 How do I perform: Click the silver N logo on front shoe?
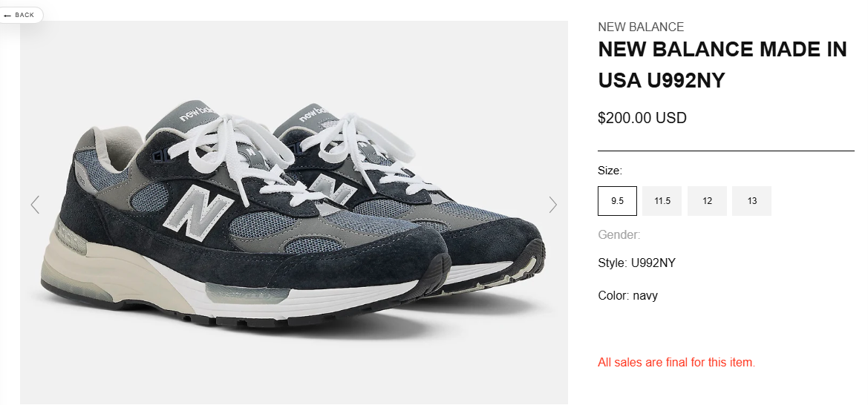pyautogui.click(x=198, y=208)
